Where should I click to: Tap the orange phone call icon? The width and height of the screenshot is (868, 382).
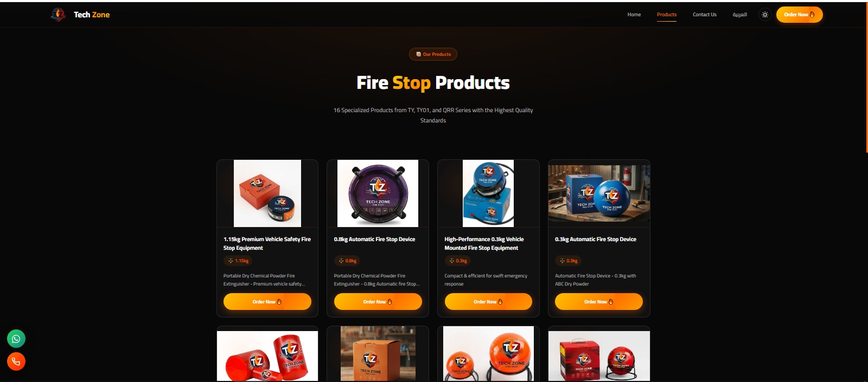pyautogui.click(x=16, y=361)
